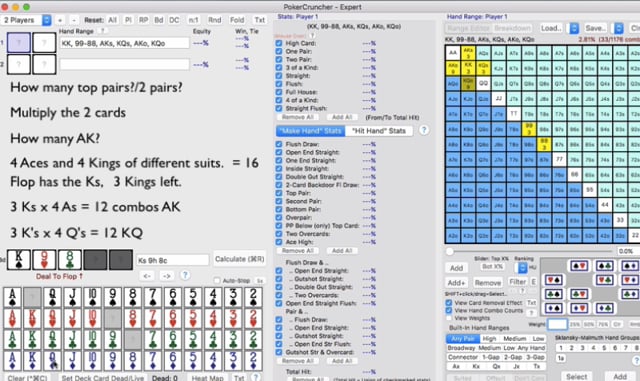
Task: Click the Fold button
Action: (x=237, y=20)
